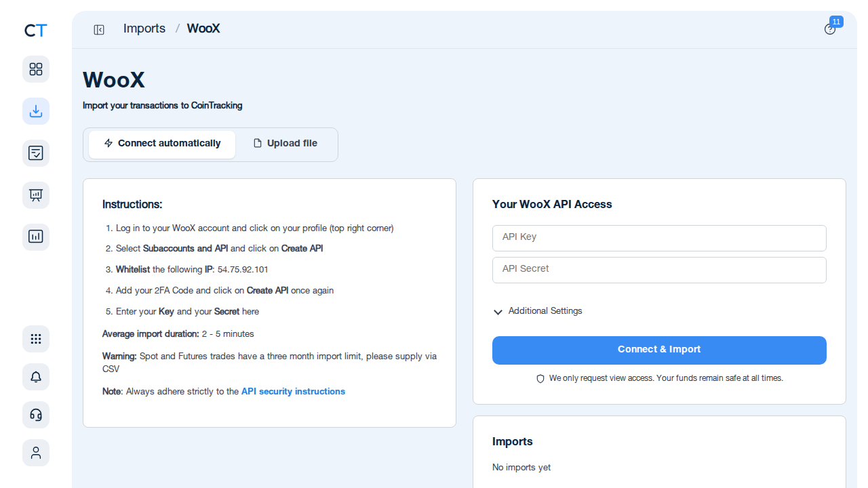The image size is (868, 488).
Task: Open the imports download icon in sidebar
Action: tap(36, 111)
